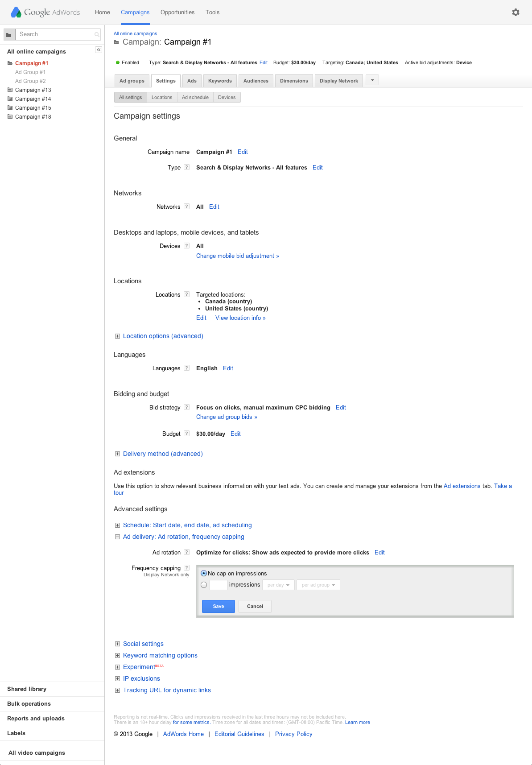Collapse the campaigns sidebar panel

pyautogui.click(x=99, y=50)
